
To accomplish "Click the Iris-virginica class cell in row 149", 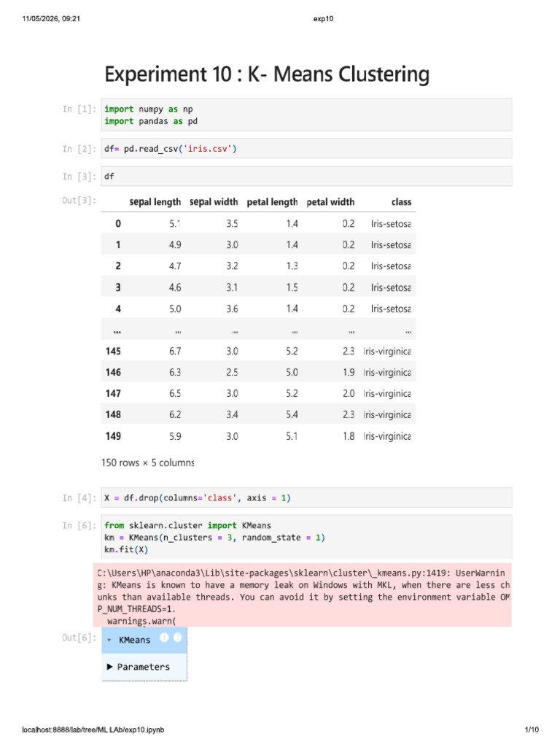I will (387, 436).
